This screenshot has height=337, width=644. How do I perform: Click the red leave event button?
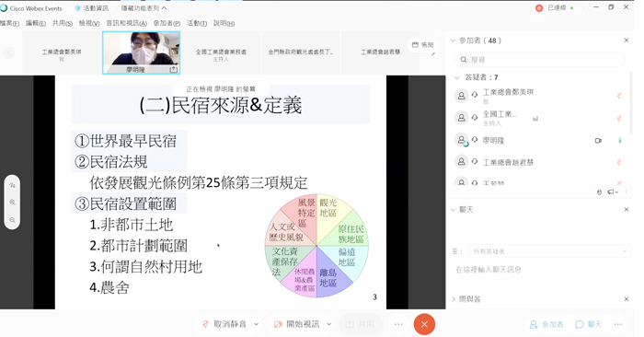point(424,324)
